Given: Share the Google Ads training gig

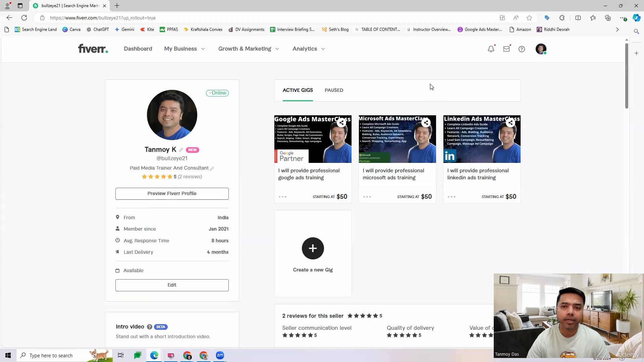Looking at the screenshot, I should coord(341,123).
